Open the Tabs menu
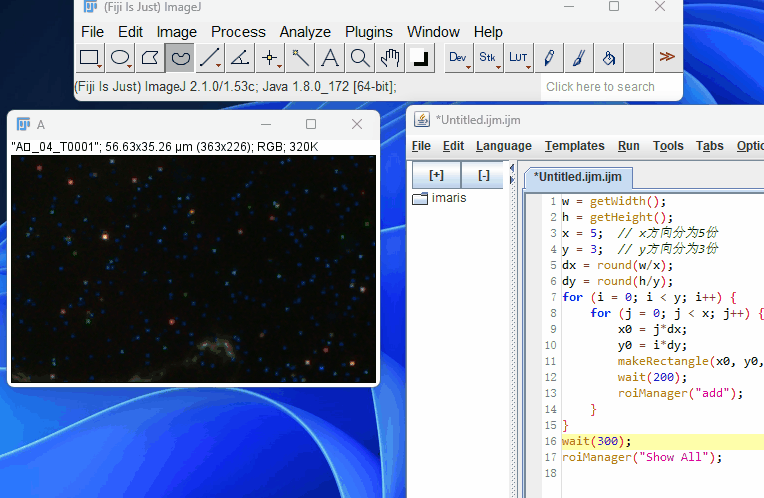 (709, 146)
